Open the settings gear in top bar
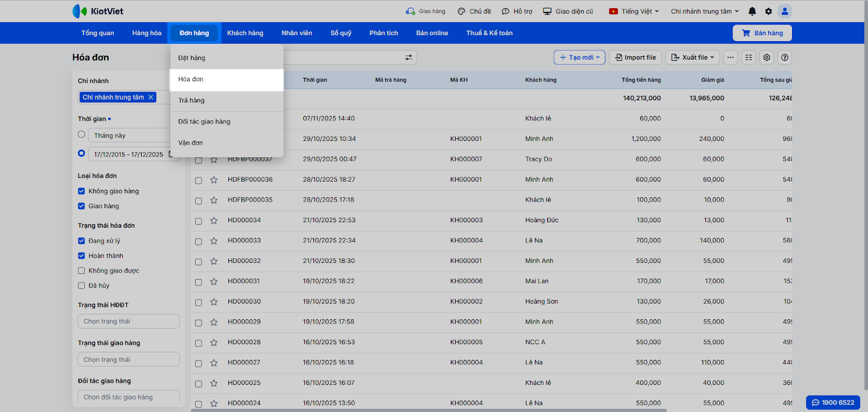The image size is (868, 412). pos(768,11)
